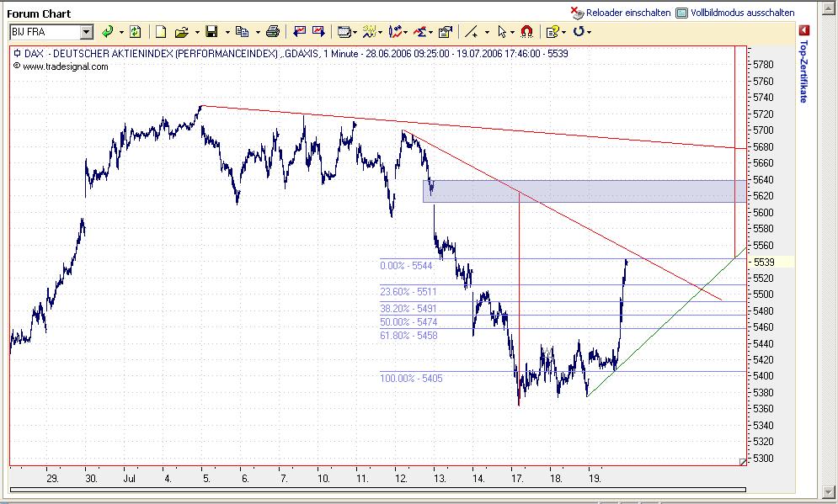Screen dimensions: 838x504
Task: Expand the reset arrow dropdown
Action: pos(589,33)
